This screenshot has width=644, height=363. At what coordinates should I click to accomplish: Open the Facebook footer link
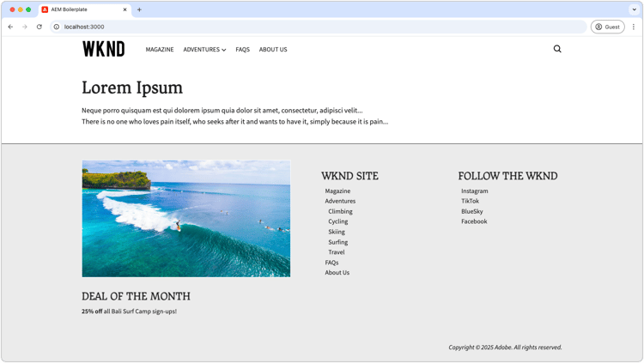(x=474, y=221)
